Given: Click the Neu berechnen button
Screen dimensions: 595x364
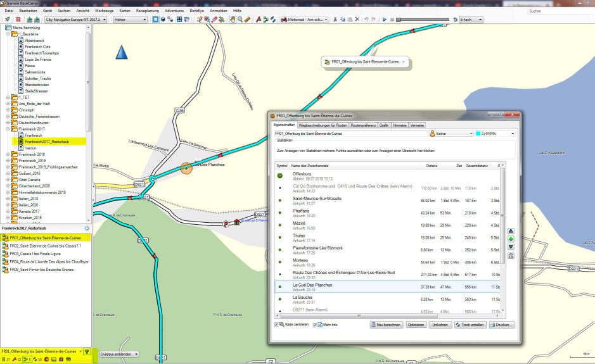Looking at the screenshot, I should (x=386, y=325).
